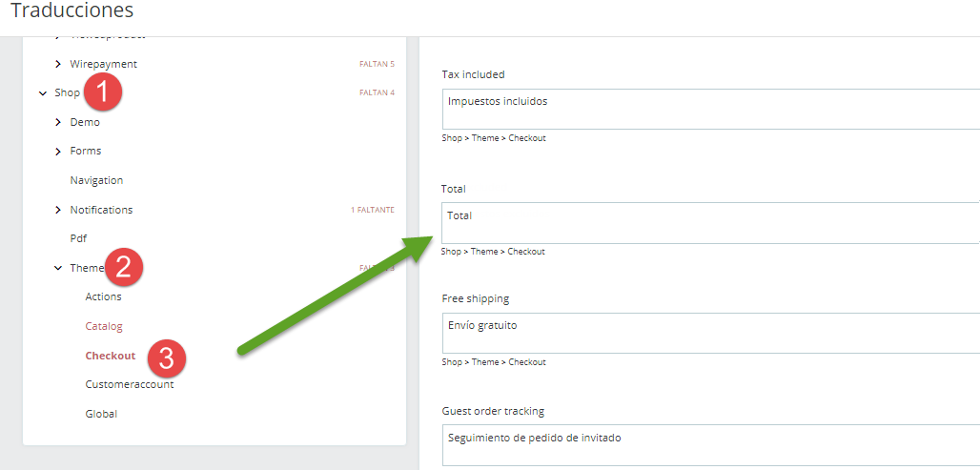This screenshot has width=980, height=470.
Task: Click the Guest order tracking translation field
Action: [710, 445]
